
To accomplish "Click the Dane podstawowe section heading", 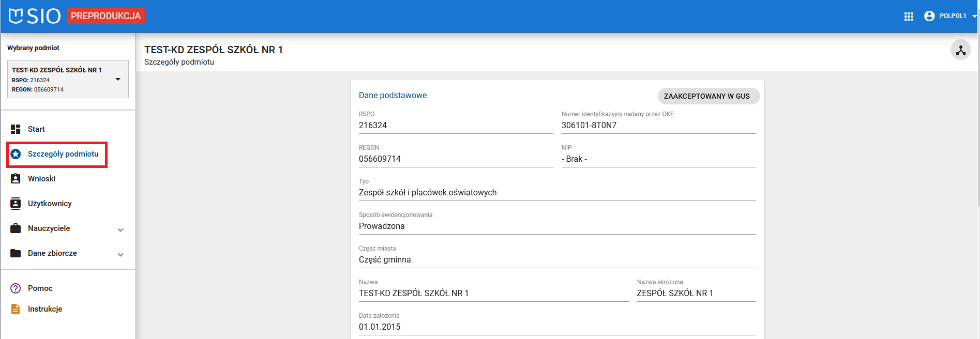I will point(393,96).
